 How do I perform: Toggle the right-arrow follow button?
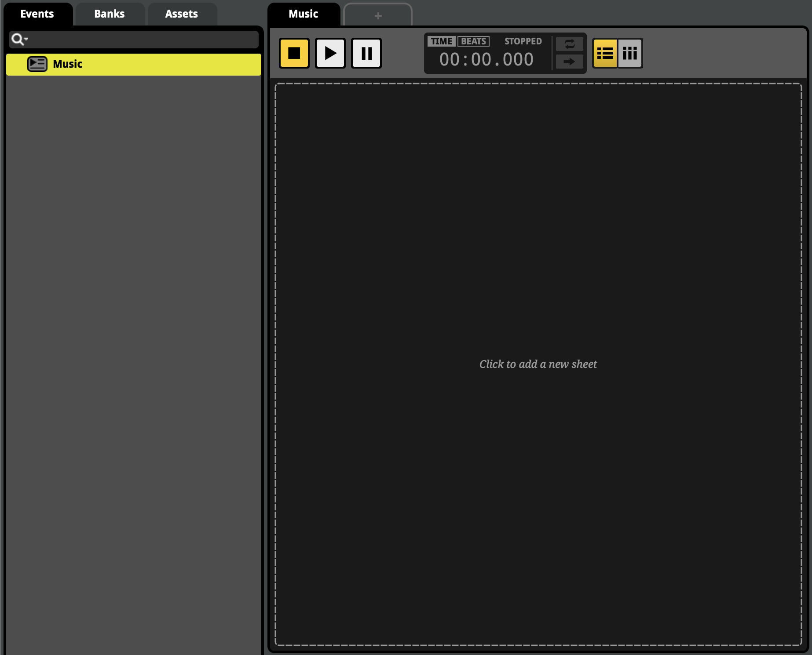pyautogui.click(x=569, y=62)
